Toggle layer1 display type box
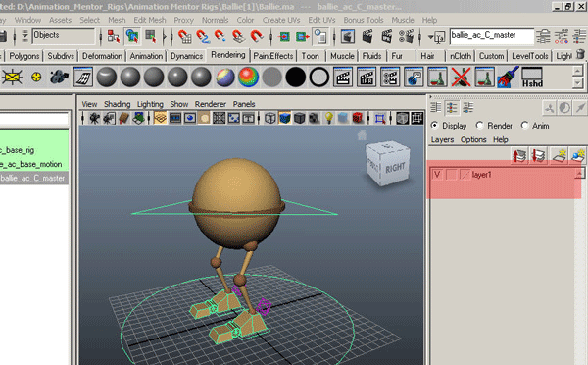The image size is (588, 365). click(451, 175)
